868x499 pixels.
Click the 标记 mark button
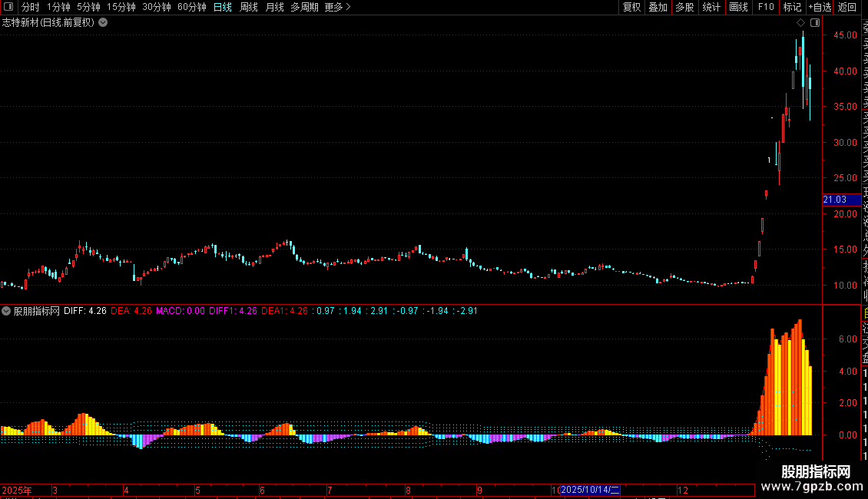[792, 7]
